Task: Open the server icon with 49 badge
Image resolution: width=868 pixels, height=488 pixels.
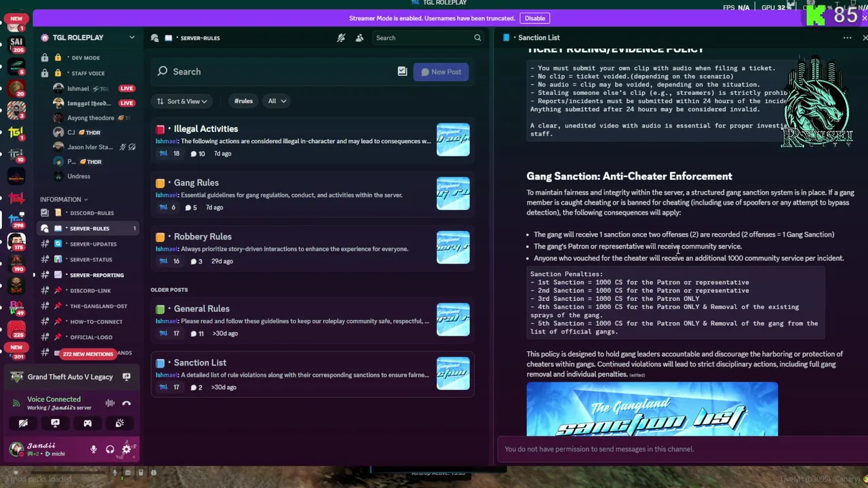Action: point(16,307)
